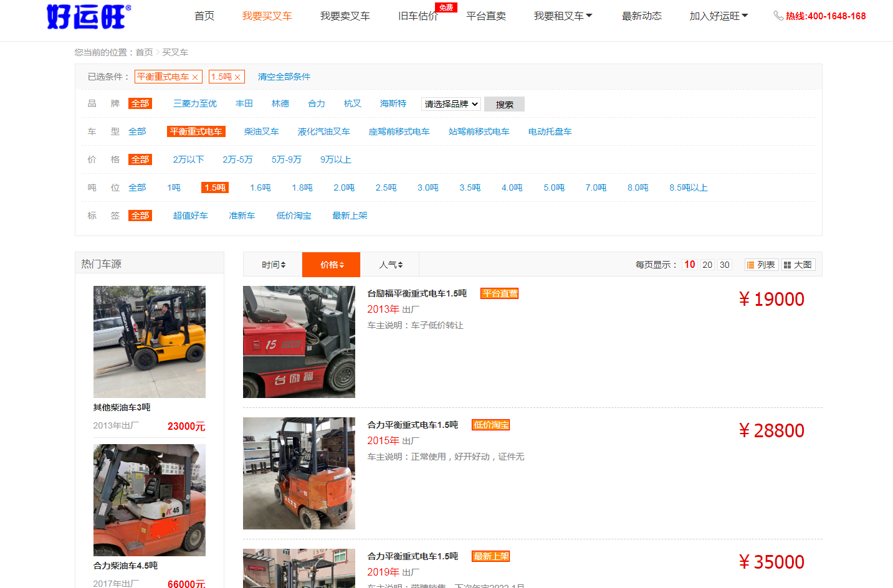This screenshot has width=893, height=588.
Task: Sort listings by 价格
Action: point(332,265)
